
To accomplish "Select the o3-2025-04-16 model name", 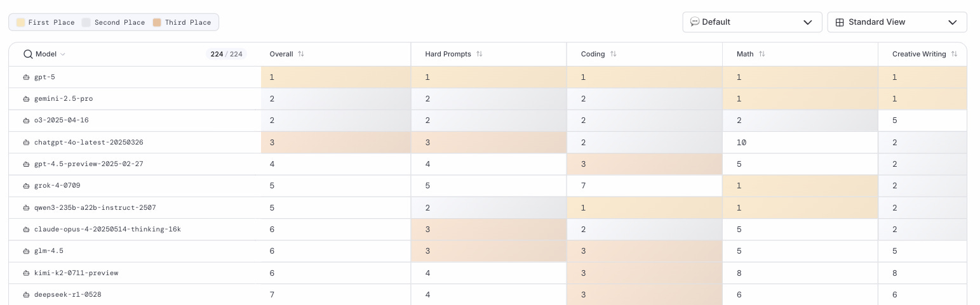I will 62,120.
